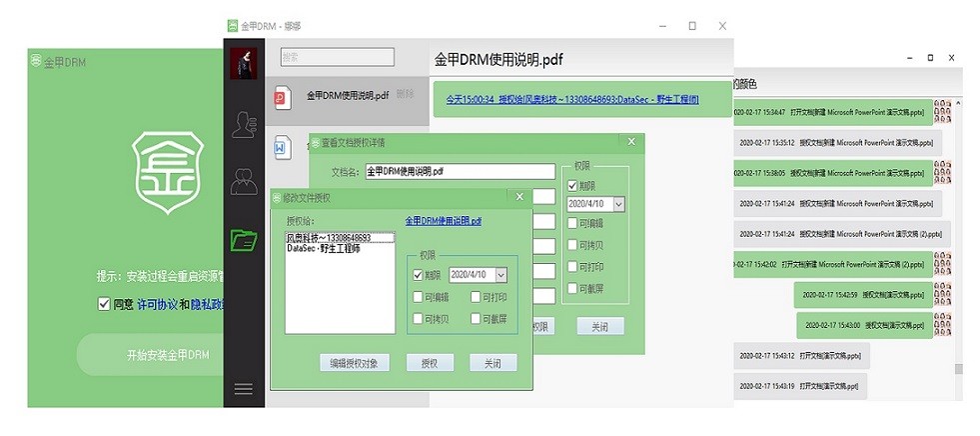Click the 编辑授权对象 button
The height and width of the screenshot is (436, 980).
pyautogui.click(x=354, y=363)
